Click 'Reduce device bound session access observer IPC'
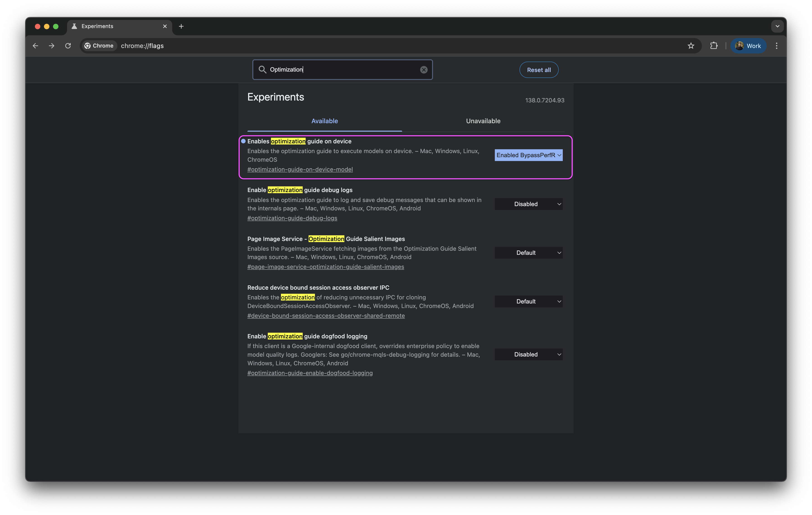 318,287
